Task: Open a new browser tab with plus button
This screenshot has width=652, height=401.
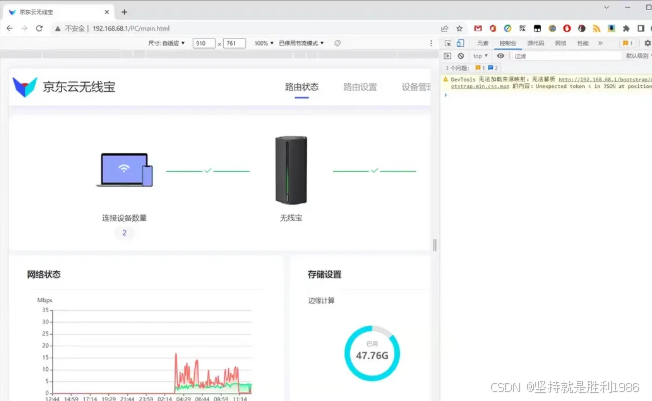Action: (124, 12)
